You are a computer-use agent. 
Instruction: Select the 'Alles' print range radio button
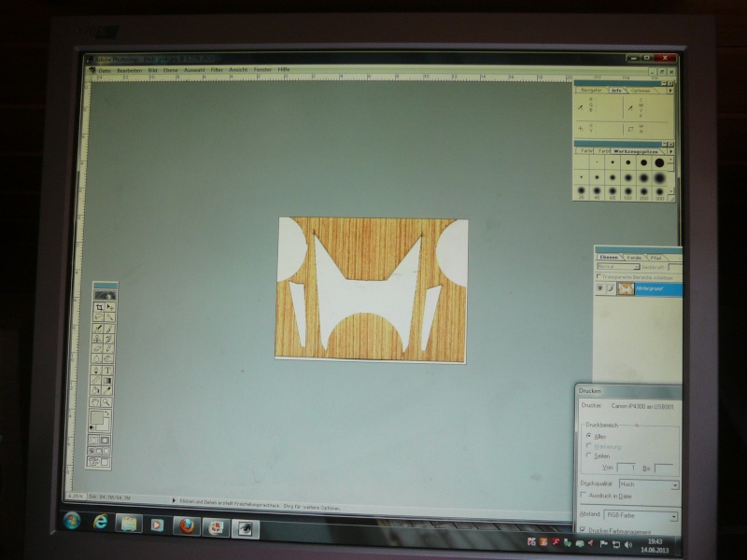tap(589, 436)
